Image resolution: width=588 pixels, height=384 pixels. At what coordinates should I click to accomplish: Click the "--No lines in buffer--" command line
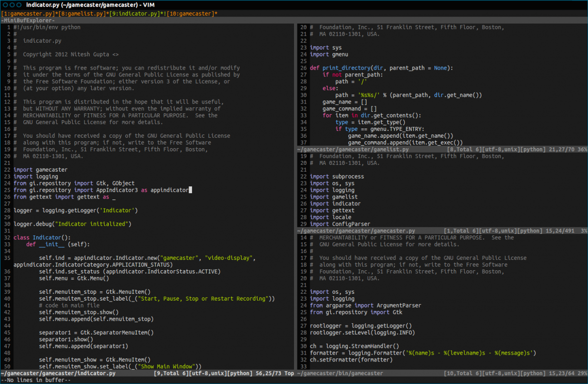36,380
